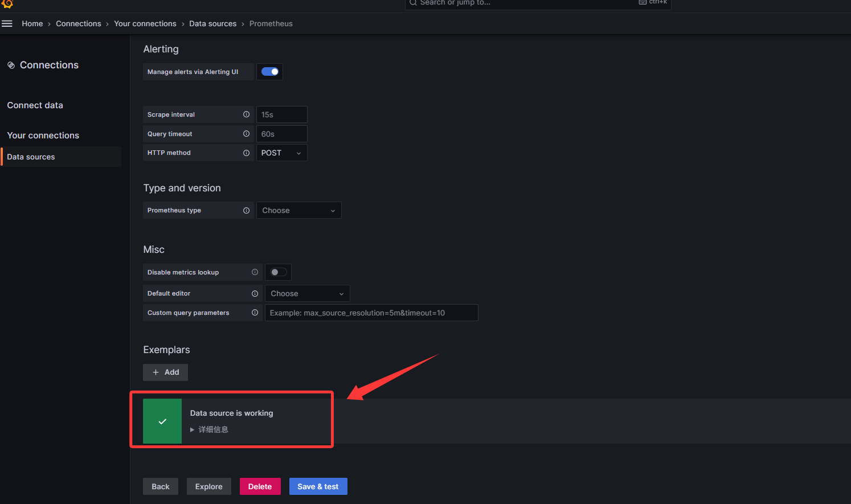Click Query timeout info icon
This screenshot has height=504, width=851.
point(246,134)
